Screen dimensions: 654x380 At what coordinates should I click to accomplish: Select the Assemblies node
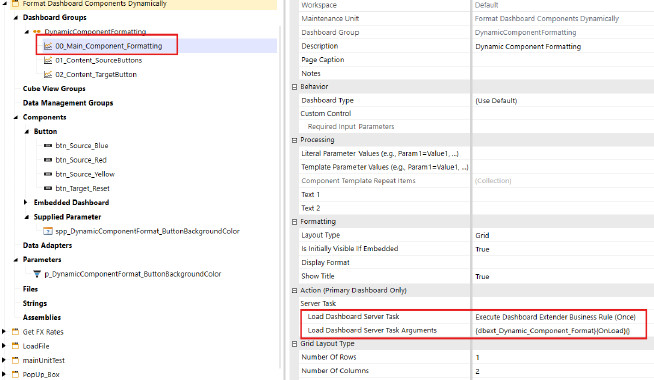coord(42,317)
